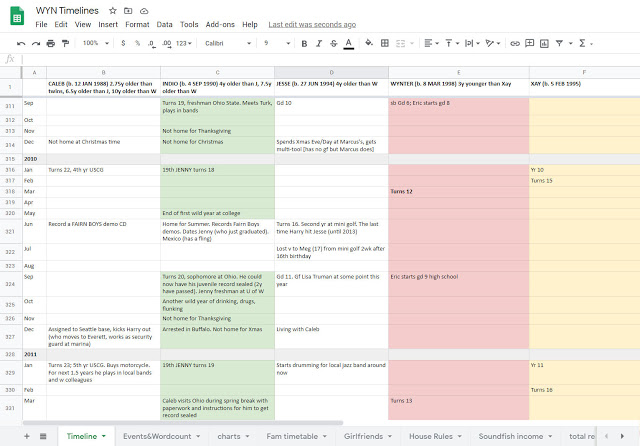This screenshot has height=446, width=640.
Task: Toggle bold formatting
Action: point(303,44)
